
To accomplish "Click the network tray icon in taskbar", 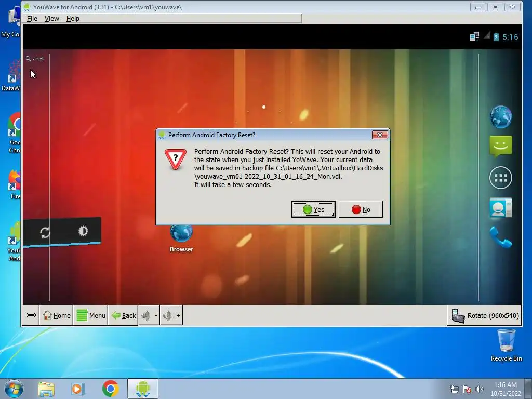I will pyautogui.click(x=454, y=389).
